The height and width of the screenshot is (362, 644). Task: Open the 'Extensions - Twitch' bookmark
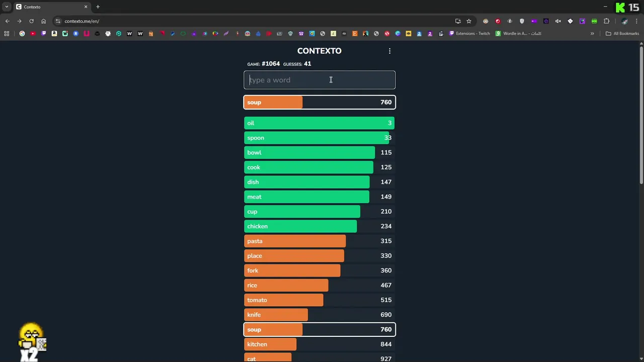click(469, 34)
